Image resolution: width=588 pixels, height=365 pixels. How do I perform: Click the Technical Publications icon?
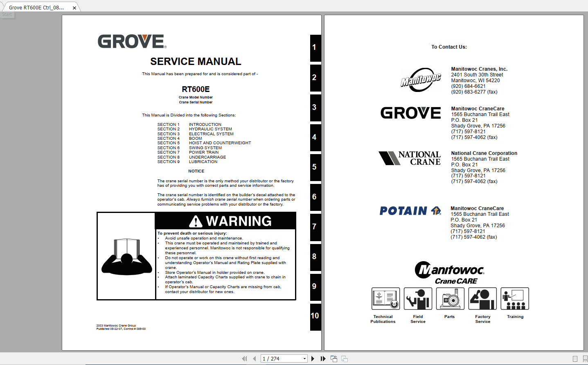point(385,298)
